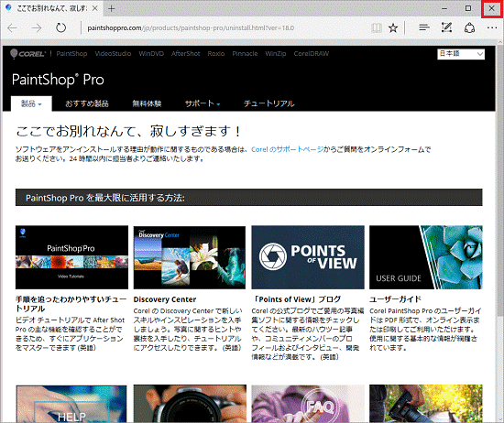Go back with the browser back arrow
504x423 pixels.
click(x=12, y=28)
